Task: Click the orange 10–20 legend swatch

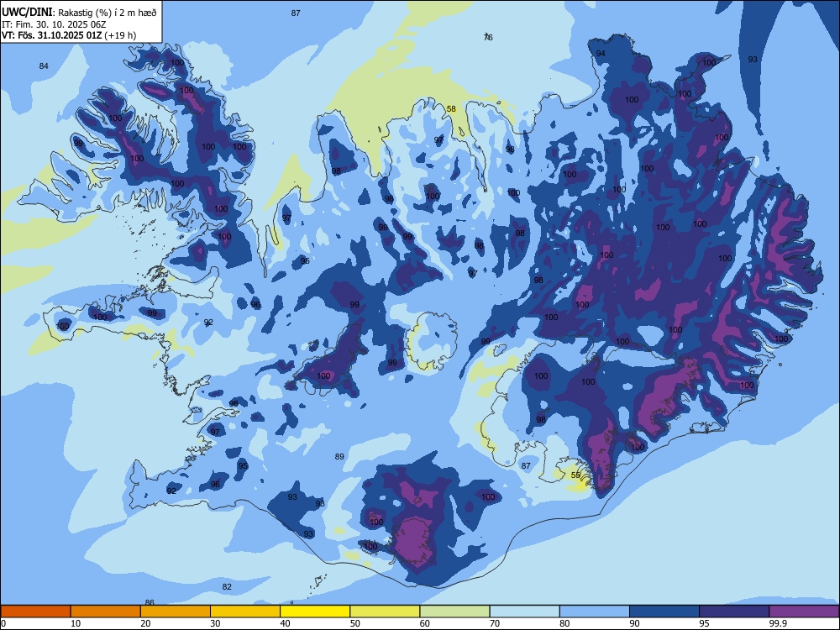Action: [x=106, y=612]
